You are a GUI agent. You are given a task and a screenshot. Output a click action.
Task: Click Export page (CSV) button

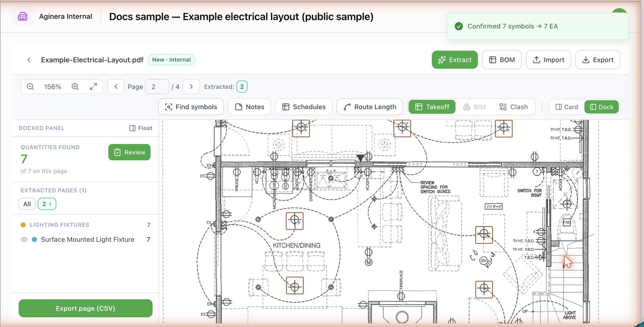[x=85, y=308]
